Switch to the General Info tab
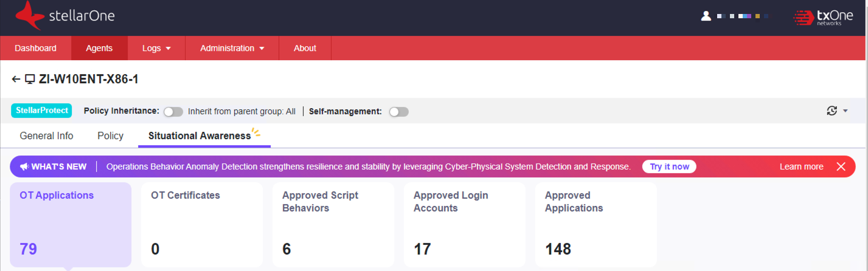This screenshot has height=271, width=868. (46, 136)
